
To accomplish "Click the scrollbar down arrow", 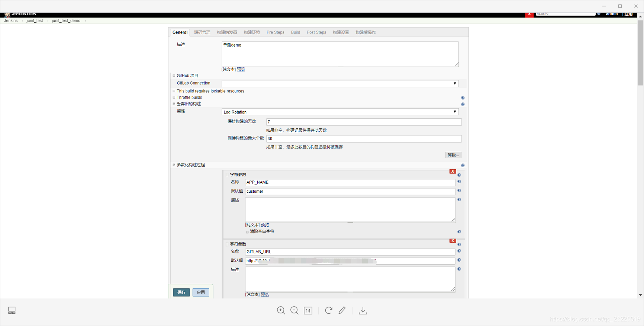I will click(x=640, y=295).
